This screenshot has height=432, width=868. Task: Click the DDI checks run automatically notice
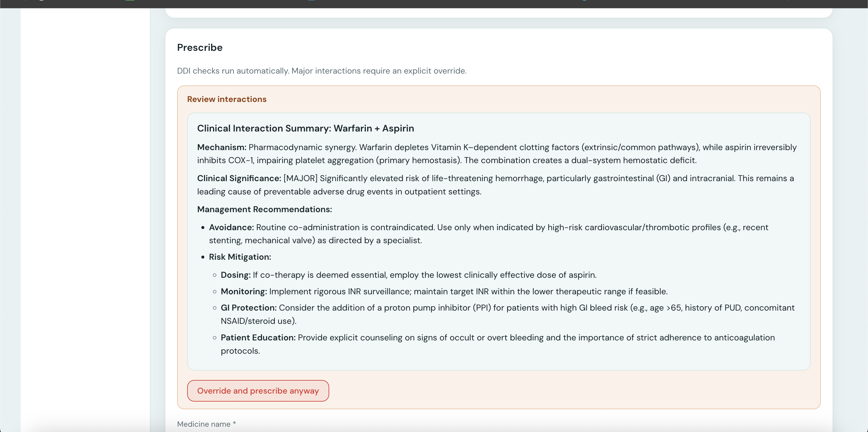click(322, 71)
